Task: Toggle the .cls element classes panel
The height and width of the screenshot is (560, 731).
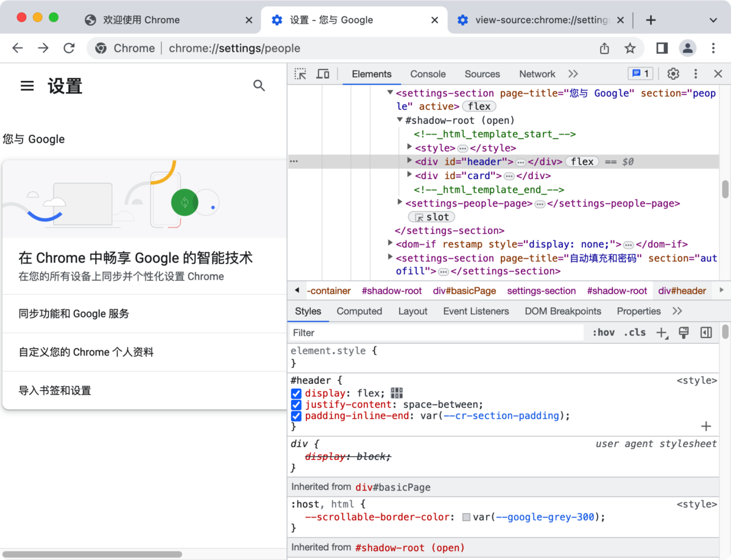Action: coord(635,333)
